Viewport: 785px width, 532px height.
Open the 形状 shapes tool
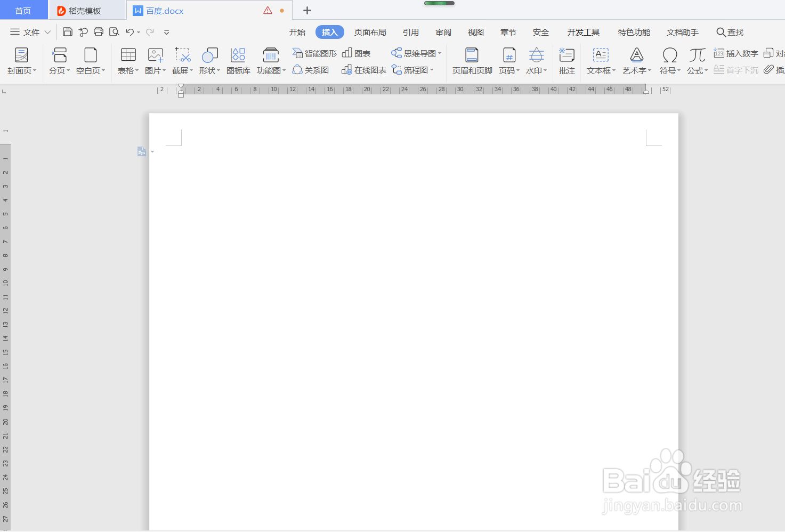coord(210,55)
